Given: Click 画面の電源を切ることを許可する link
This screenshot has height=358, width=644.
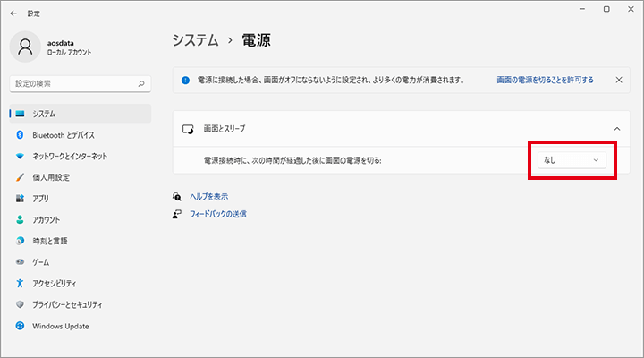Looking at the screenshot, I should click(545, 80).
